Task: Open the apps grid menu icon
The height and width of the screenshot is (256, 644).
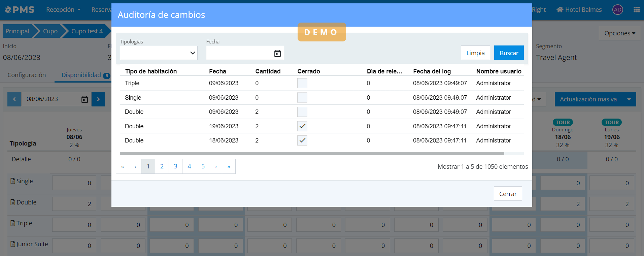Action: pyautogui.click(x=637, y=10)
